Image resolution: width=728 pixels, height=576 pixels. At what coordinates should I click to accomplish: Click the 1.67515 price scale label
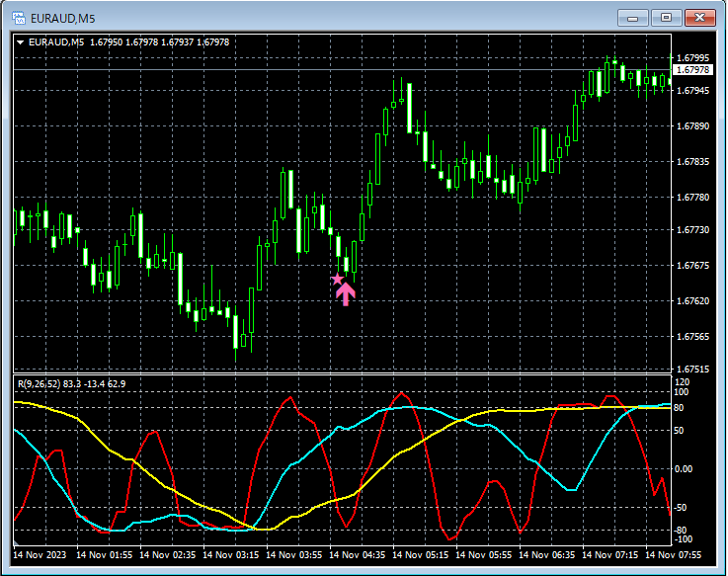pyautogui.click(x=692, y=369)
